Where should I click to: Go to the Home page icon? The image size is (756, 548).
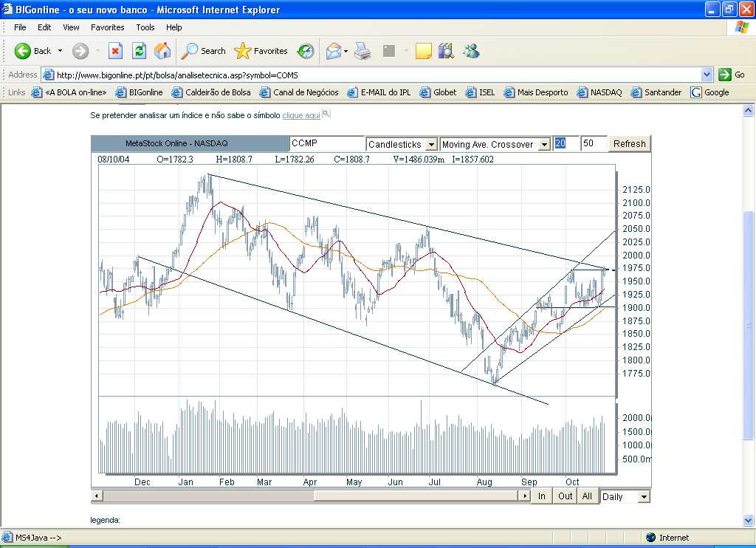tap(162, 51)
